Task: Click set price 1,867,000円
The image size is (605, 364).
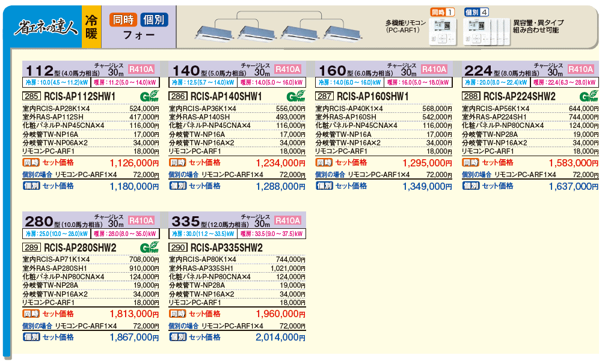Action: (134, 338)
